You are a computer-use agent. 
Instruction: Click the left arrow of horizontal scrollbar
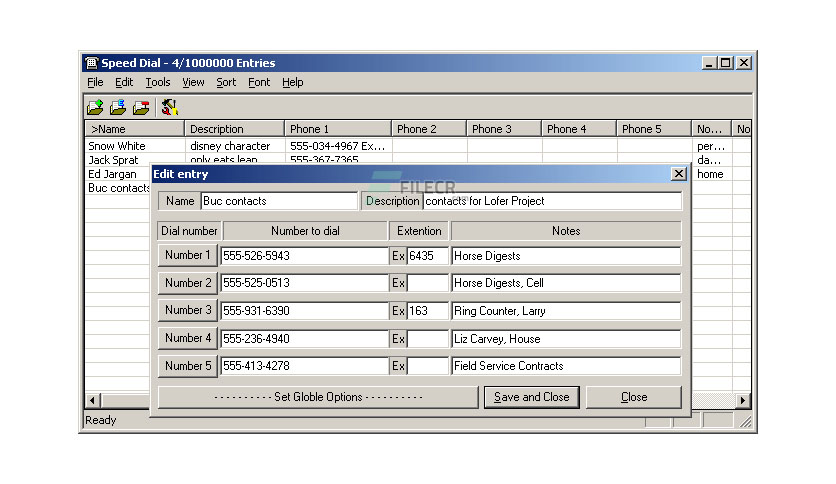[92, 400]
